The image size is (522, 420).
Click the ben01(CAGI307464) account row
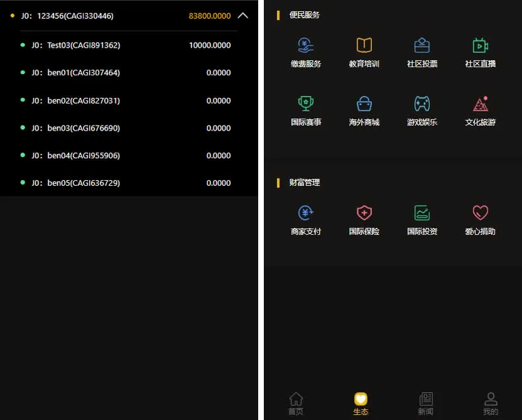point(126,72)
